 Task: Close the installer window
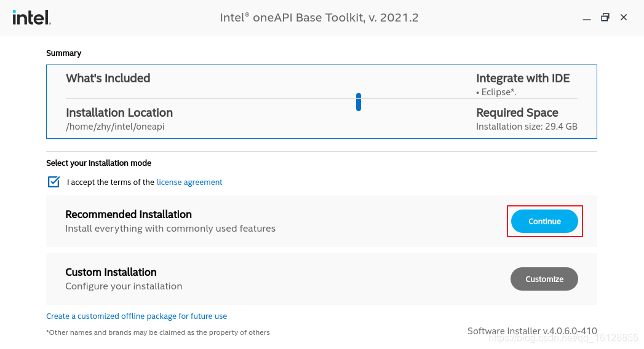coord(624,17)
